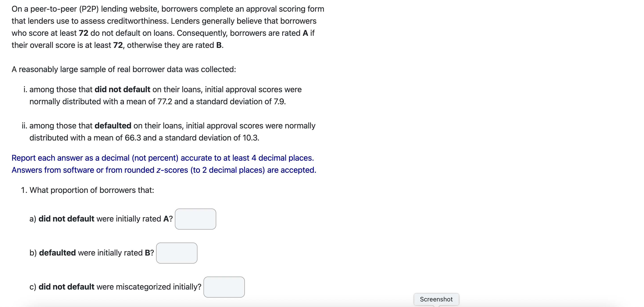The width and height of the screenshot is (644, 307).
Task: Click the sample data introduction sentence
Action: point(124,69)
